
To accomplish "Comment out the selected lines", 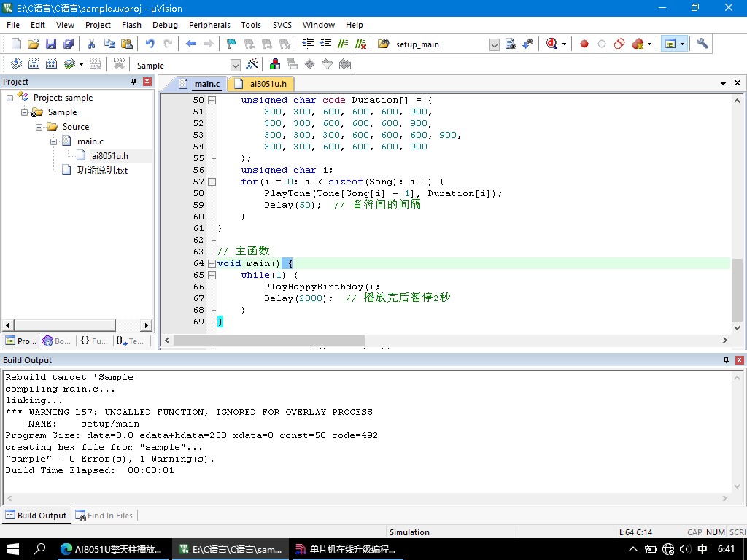I will click(343, 44).
